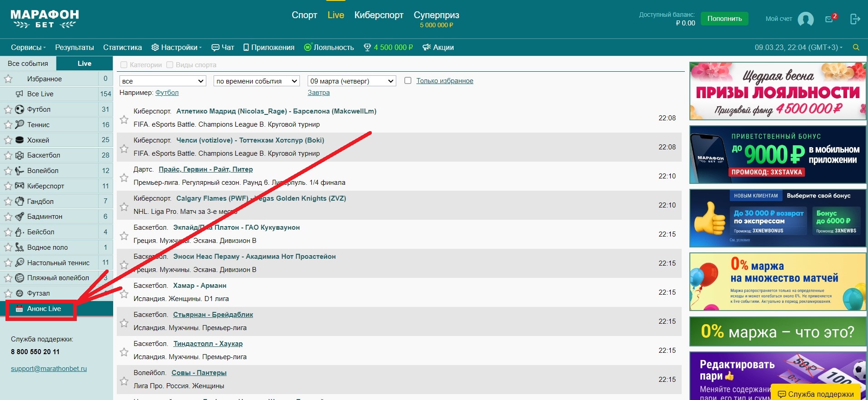The width and height of the screenshot is (868, 400).
Task: Open the Стьярнан - Брейдаблик match link
Action: coord(213,315)
